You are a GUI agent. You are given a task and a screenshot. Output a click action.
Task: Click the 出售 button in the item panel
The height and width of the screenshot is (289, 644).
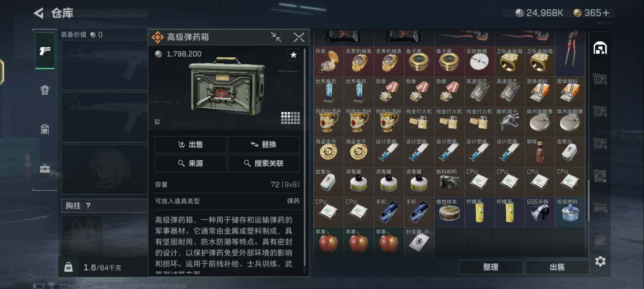pos(190,144)
